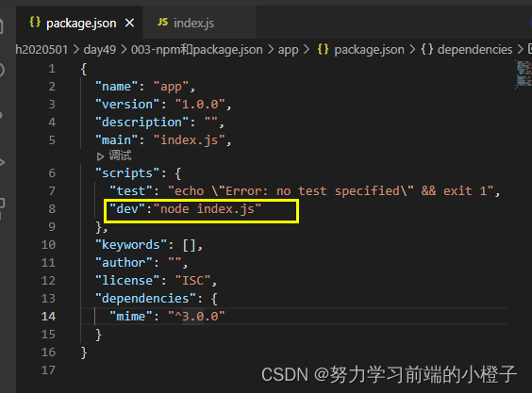
Task: Click the "app" value
Action: (171, 87)
